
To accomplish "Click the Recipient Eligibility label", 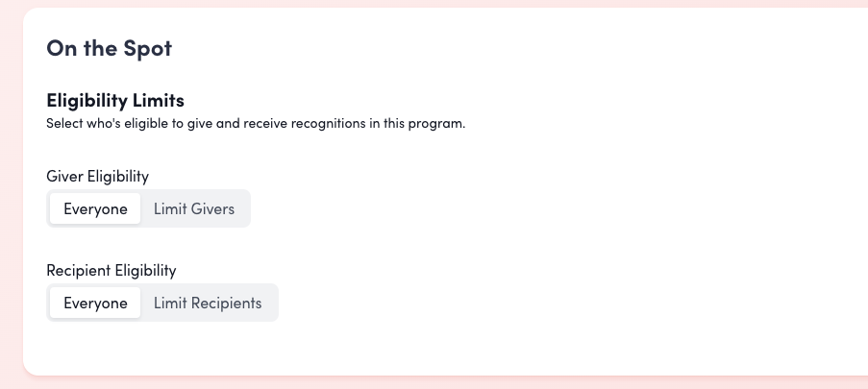I will [111, 270].
